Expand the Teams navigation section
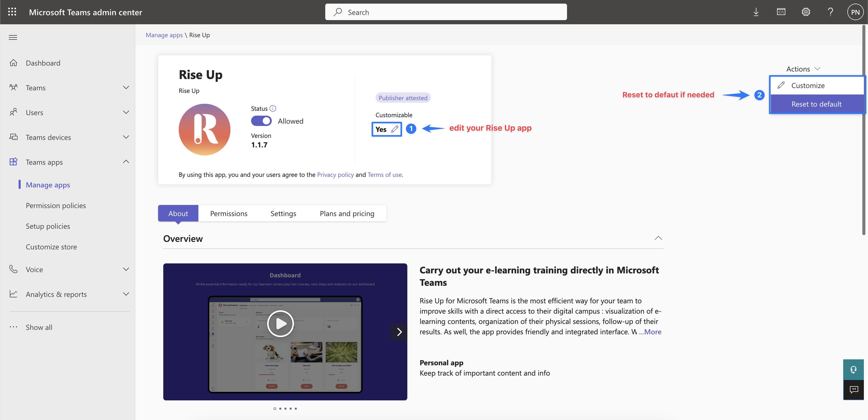Viewport: 868px width, 420px height. pos(126,88)
